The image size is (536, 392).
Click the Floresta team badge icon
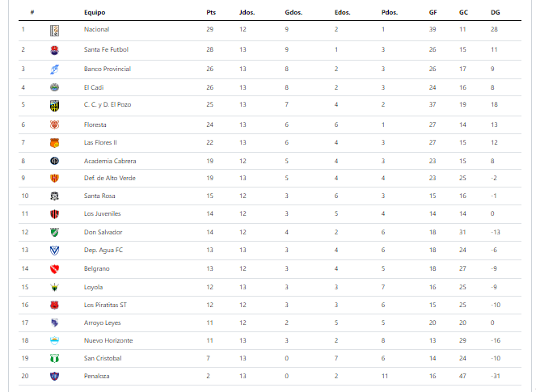(x=54, y=124)
